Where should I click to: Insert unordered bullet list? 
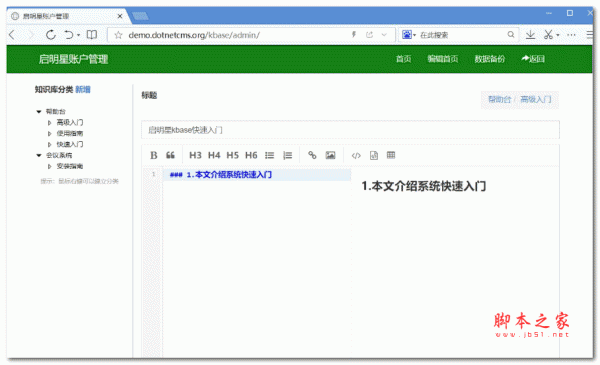[x=269, y=155]
